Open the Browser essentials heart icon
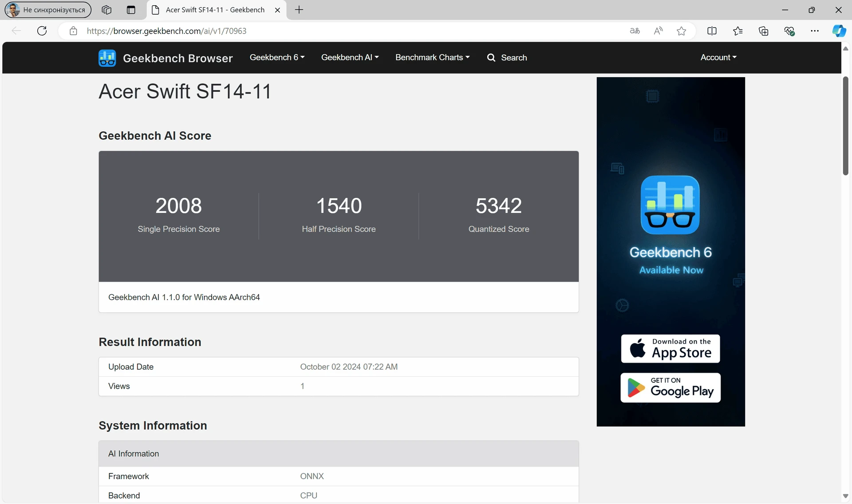The image size is (852, 504). [789, 31]
